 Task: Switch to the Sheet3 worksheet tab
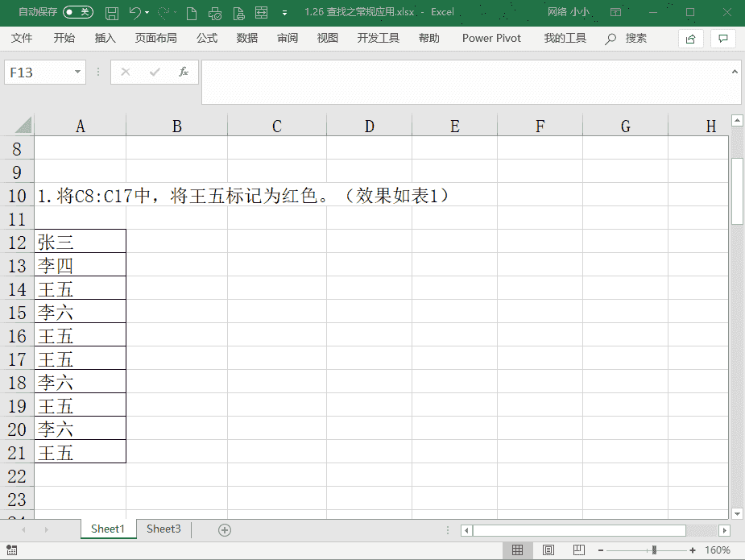163,529
